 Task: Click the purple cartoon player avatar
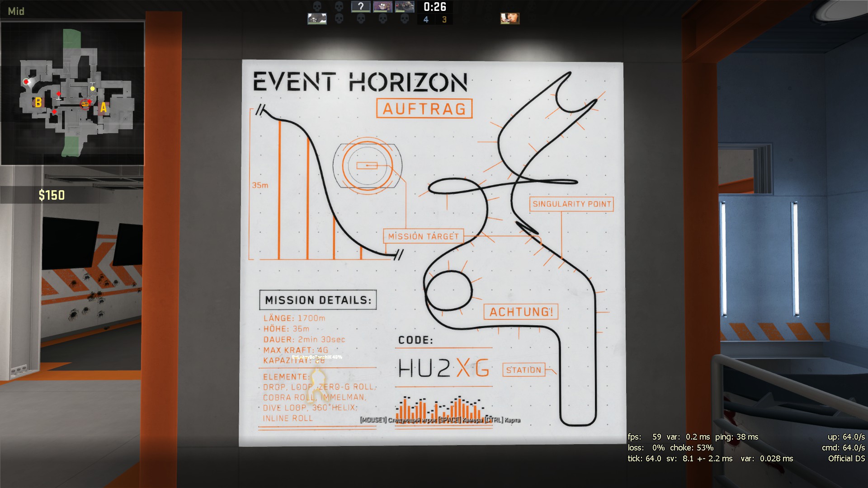[x=382, y=6]
